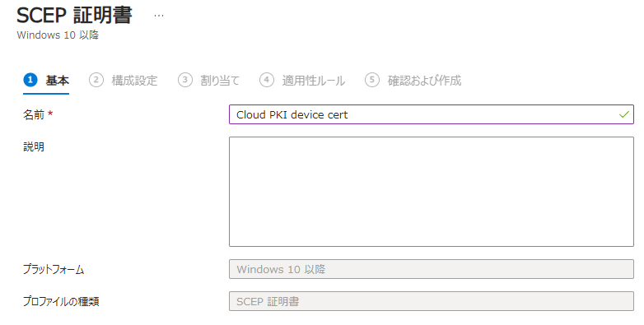Click the green validation checkmark in name field
This screenshot has height=325, width=644.
[x=624, y=114]
